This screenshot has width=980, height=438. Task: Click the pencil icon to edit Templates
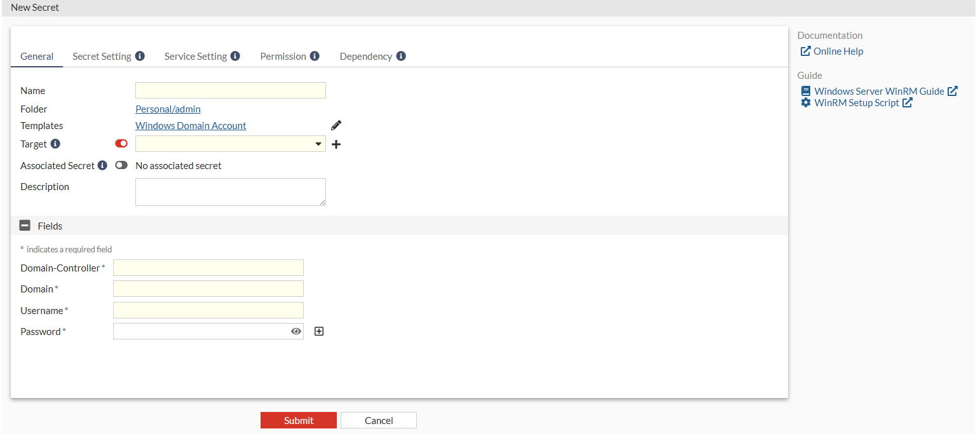coord(336,125)
